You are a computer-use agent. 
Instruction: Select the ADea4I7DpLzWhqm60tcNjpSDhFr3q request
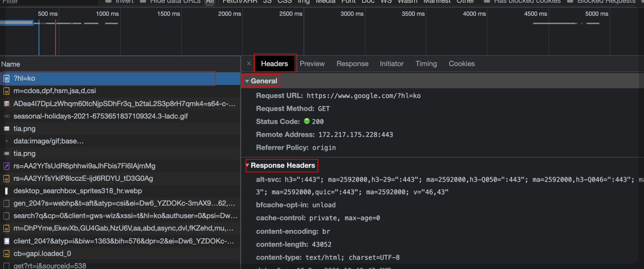coord(120,104)
